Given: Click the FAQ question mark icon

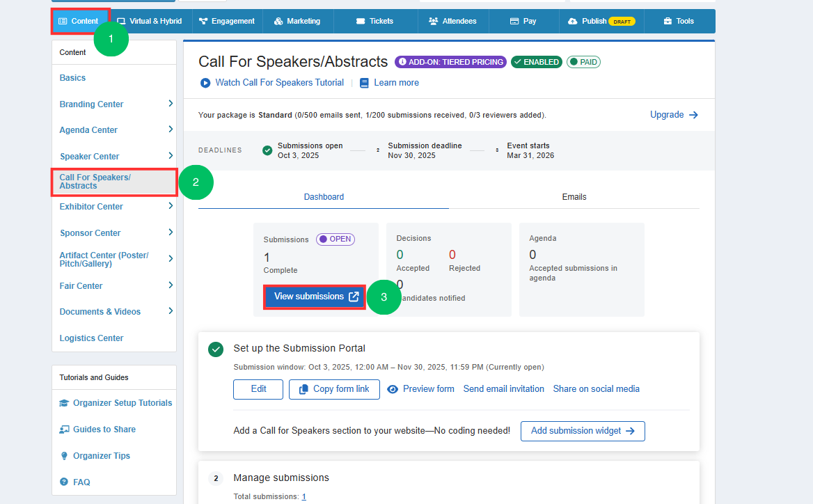Looking at the screenshot, I should coord(64,482).
